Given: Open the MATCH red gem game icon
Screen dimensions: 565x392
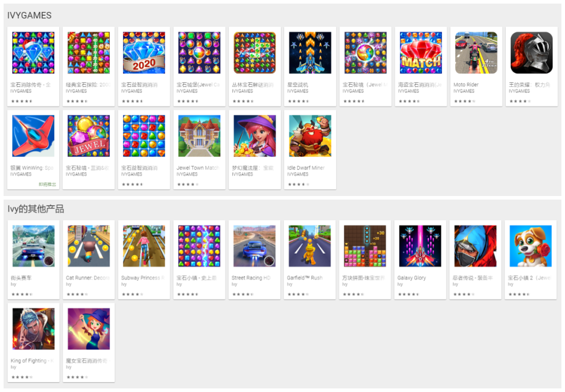Looking at the screenshot, I should [x=421, y=53].
